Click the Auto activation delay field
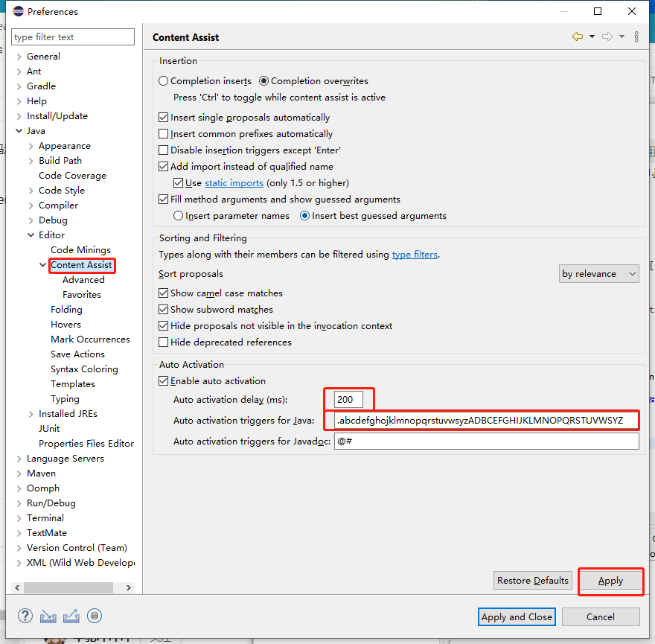The width and height of the screenshot is (655, 644). [348, 400]
